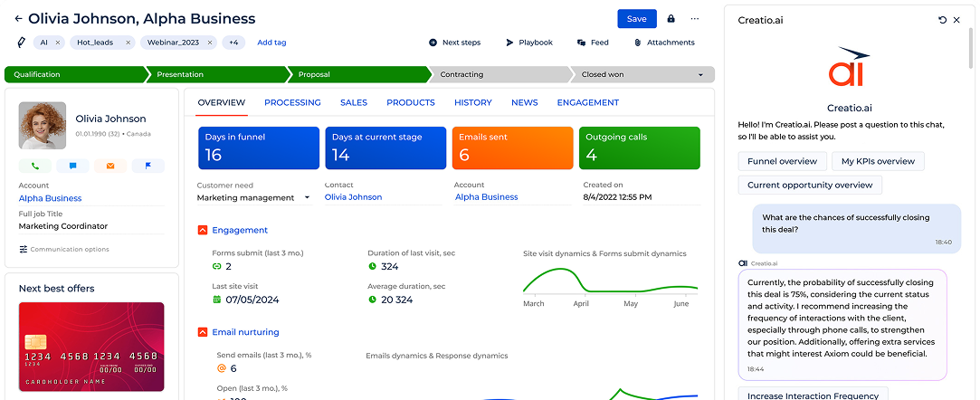This screenshot has width=980, height=400.
Task: Remove the AI tag
Action: click(58, 43)
